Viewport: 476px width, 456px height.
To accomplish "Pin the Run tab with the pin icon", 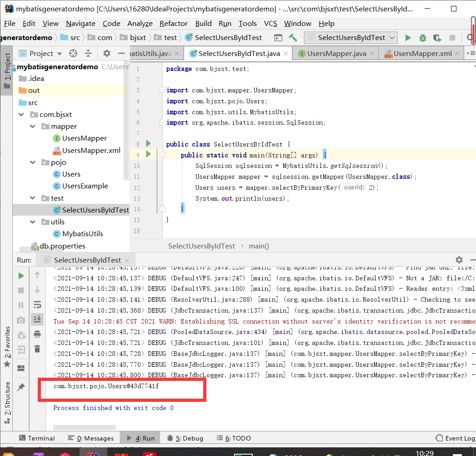I will pos(21,387).
